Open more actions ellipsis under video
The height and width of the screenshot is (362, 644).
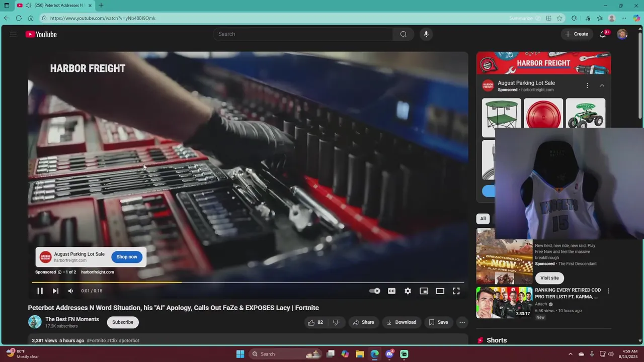point(462,322)
